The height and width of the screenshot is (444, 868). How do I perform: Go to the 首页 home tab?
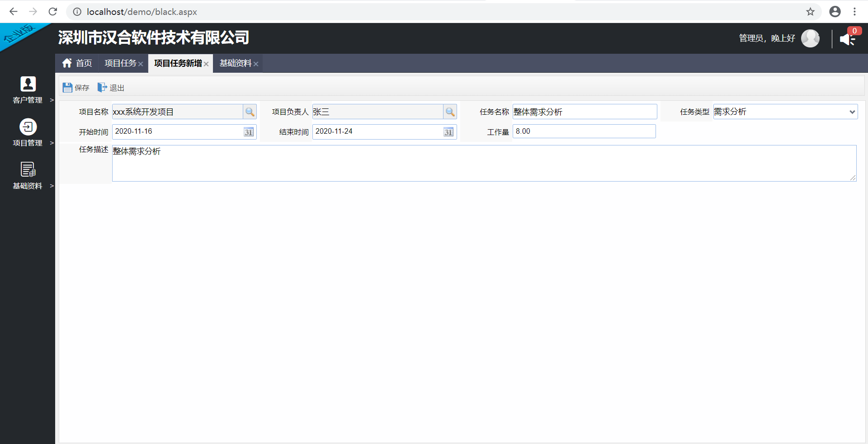pos(77,63)
